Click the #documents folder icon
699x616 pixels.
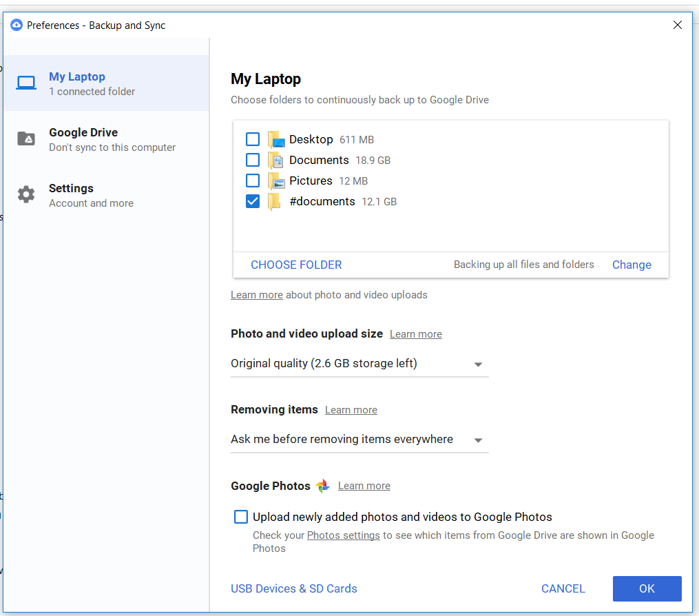[x=276, y=201]
